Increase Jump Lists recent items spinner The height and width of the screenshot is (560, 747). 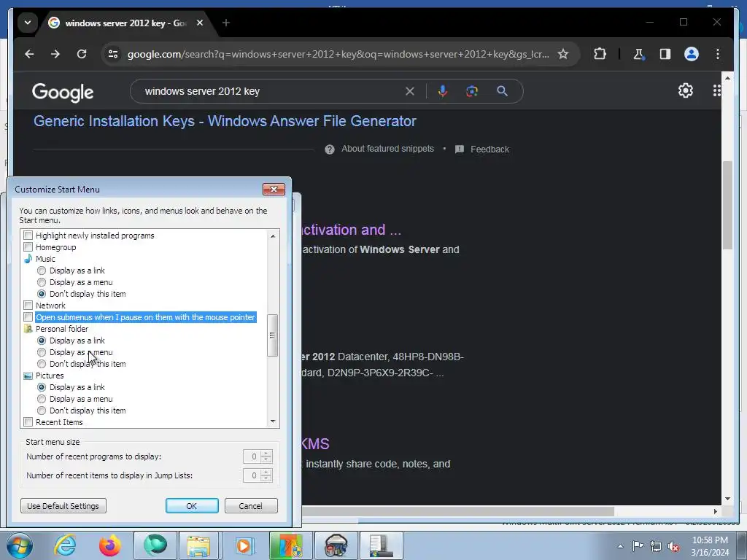[x=266, y=472]
